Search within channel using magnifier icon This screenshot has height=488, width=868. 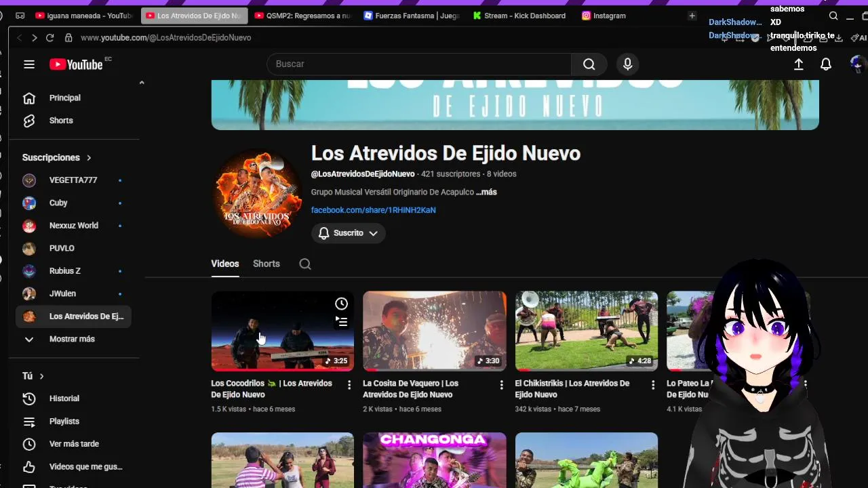(305, 264)
